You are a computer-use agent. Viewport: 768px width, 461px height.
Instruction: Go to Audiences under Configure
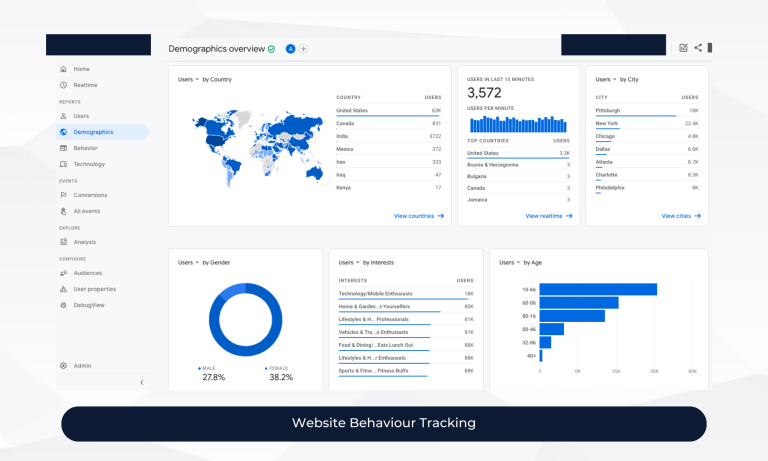tap(87, 272)
